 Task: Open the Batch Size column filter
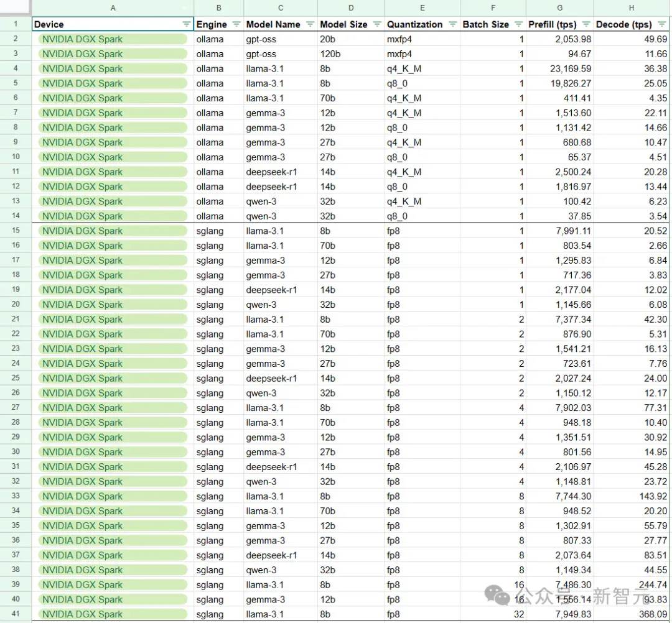pos(518,24)
